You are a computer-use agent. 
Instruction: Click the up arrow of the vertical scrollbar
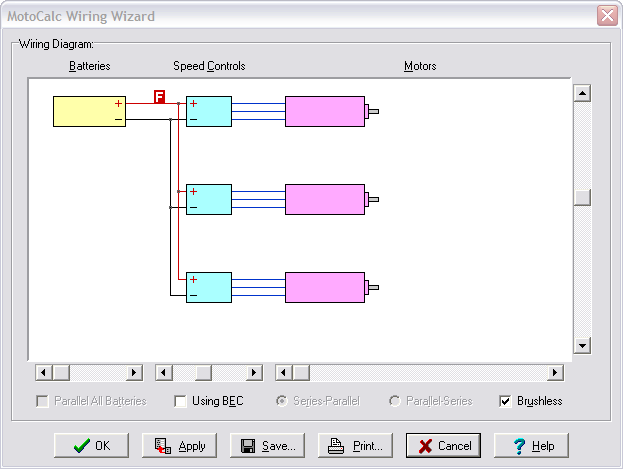coord(582,93)
